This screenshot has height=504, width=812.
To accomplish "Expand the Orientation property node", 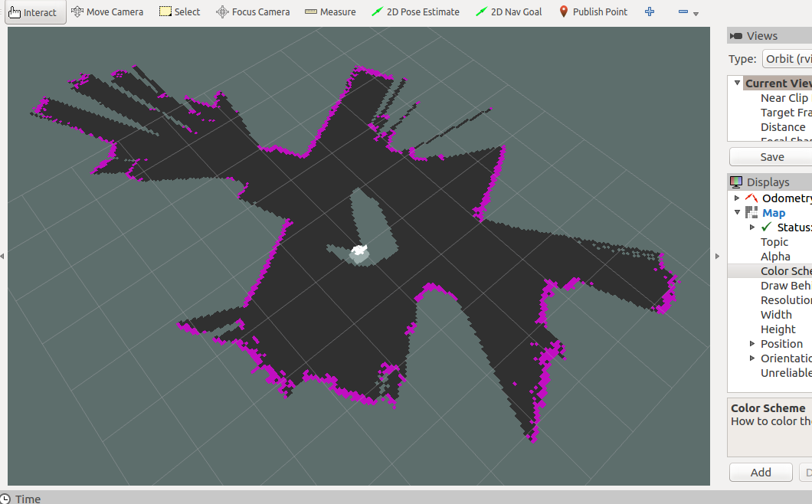I will 752,358.
